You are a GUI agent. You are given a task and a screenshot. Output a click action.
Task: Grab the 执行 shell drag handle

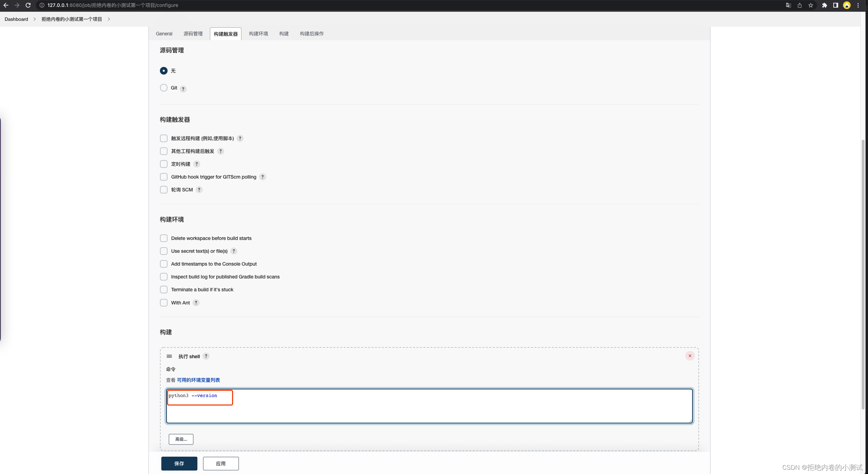click(x=169, y=356)
